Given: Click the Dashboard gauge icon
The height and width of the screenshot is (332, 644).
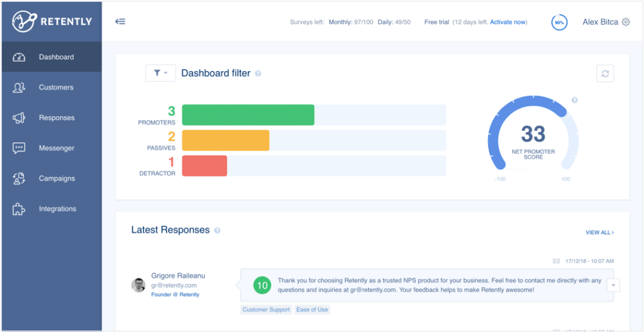Looking at the screenshot, I should tap(19, 57).
